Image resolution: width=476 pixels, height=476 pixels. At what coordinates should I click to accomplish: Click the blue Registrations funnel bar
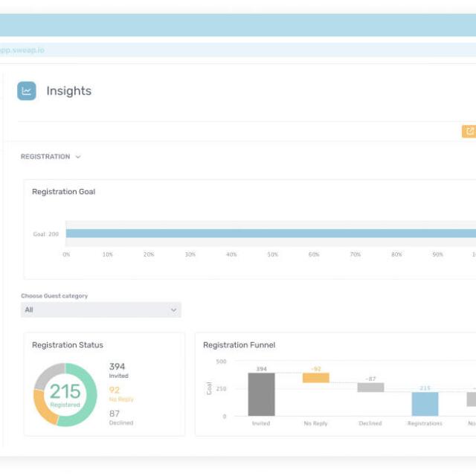tap(425, 404)
